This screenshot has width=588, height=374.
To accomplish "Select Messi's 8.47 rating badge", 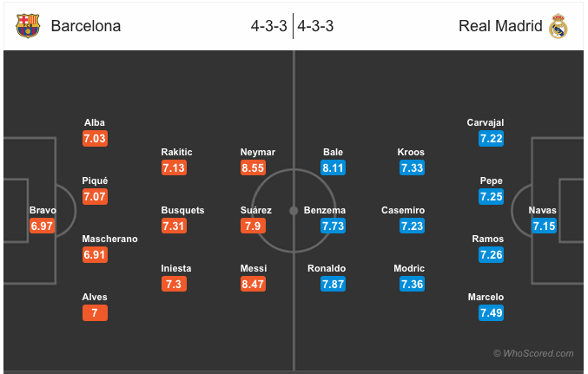I will (253, 284).
